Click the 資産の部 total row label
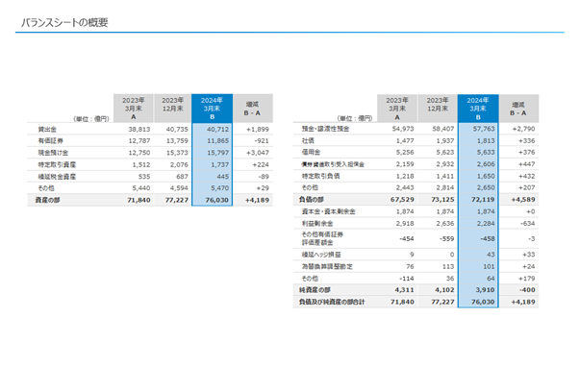Viewport: 580px width, 392px height. point(47,200)
